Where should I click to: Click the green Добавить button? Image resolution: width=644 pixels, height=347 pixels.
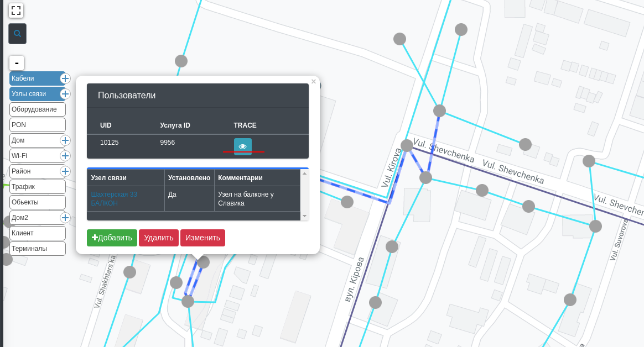tap(112, 238)
